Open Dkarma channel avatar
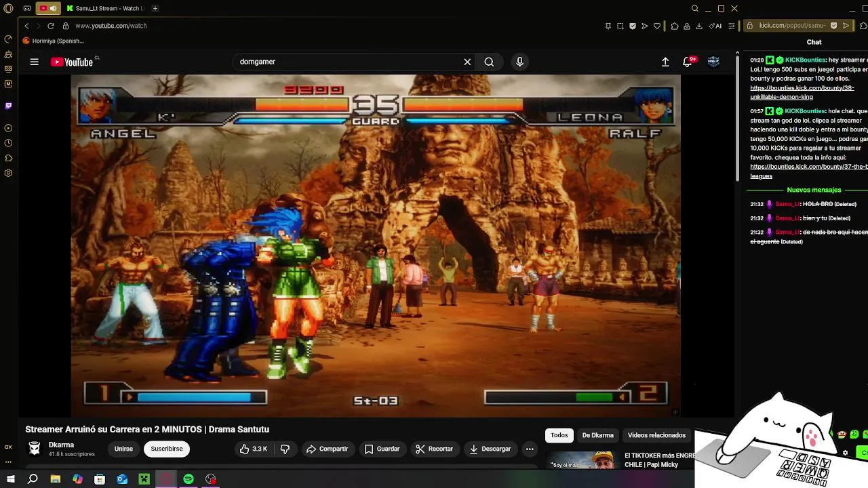Viewport: 868px width, 488px height. point(34,449)
